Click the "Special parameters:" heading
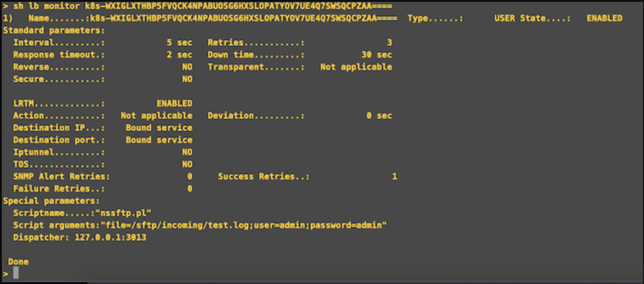Viewport: 644px width, 284px height. pyautogui.click(x=51, y=201)
